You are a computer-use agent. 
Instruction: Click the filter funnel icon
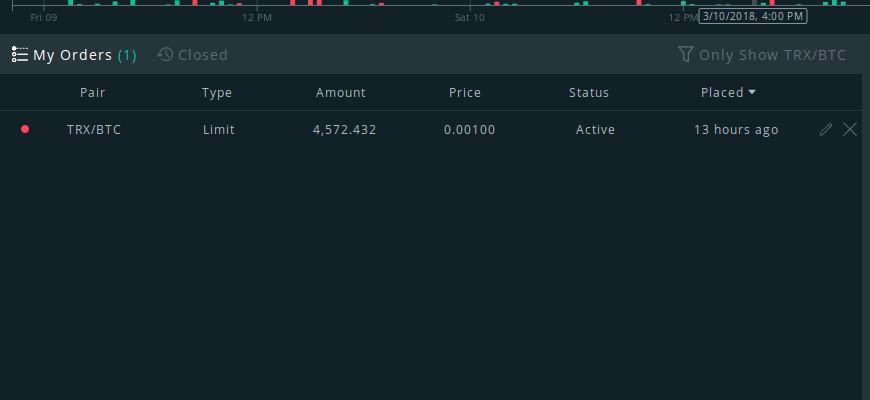[x=686, y=54]
